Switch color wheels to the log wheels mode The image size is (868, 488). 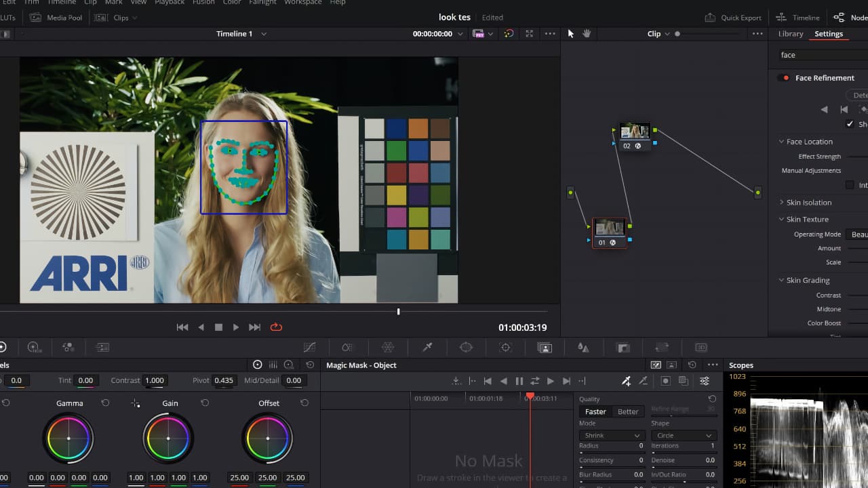(289, 365)
